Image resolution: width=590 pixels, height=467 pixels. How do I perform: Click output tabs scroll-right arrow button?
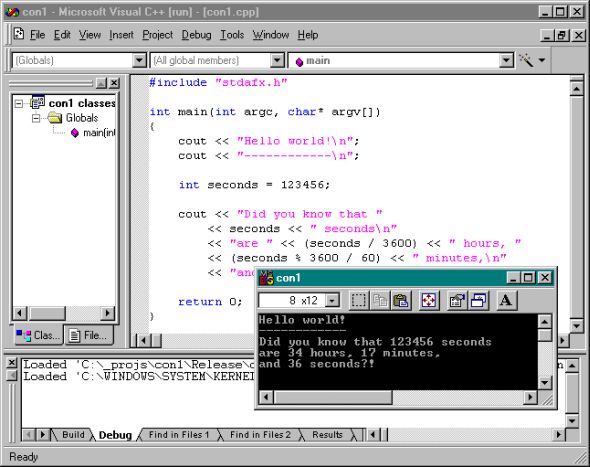pos(43,435)
